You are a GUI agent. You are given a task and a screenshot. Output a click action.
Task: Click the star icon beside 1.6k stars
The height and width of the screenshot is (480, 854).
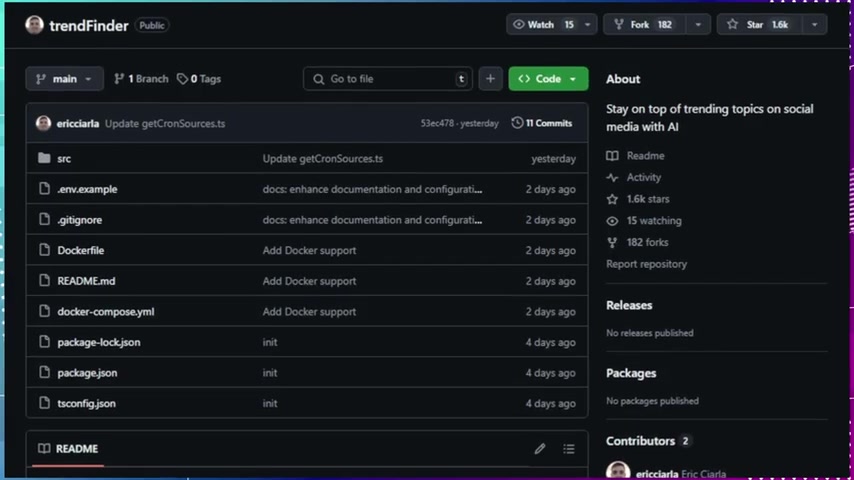point(612,199)
